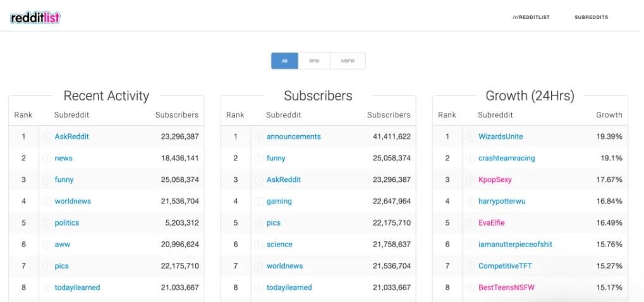The image size is (644, 302).
Task: Visit politics subreddit link
Action: point(67,223)
